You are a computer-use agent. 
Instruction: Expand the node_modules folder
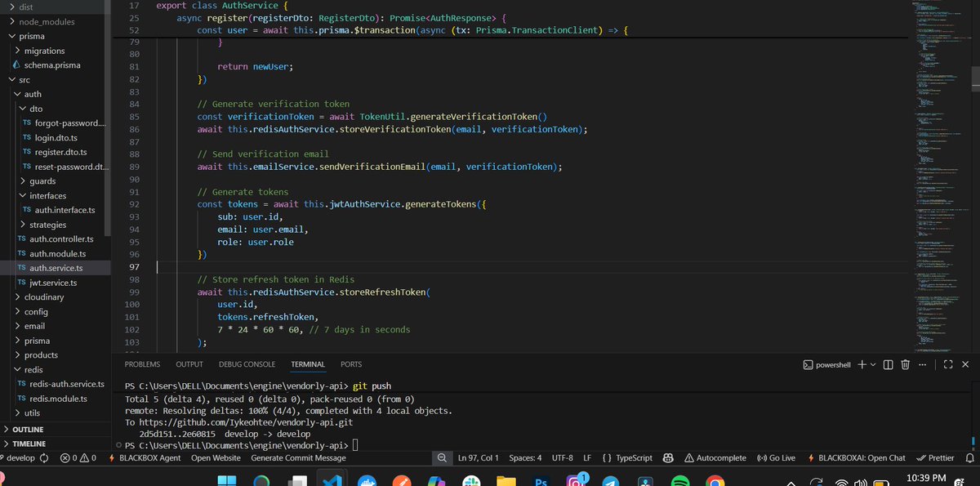point(56,21)
